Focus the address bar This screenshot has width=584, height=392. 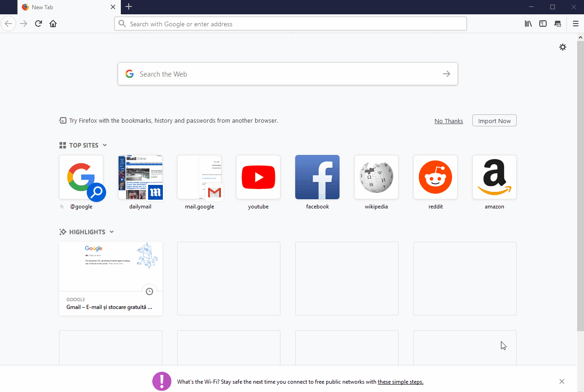(291, 24)
